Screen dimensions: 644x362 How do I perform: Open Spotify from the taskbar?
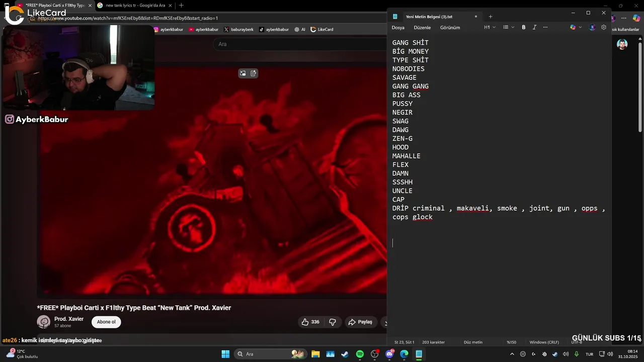point(360,354)
